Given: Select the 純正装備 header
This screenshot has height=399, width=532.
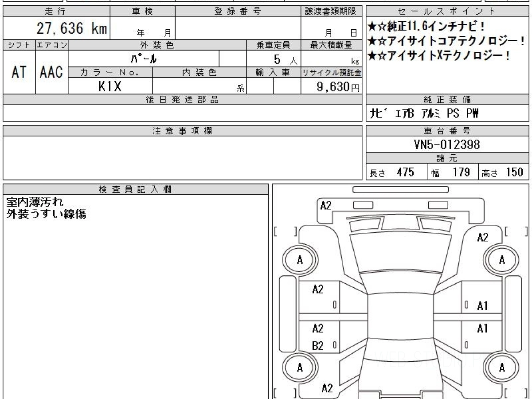Looking at the screenshot, I should 447,100.
